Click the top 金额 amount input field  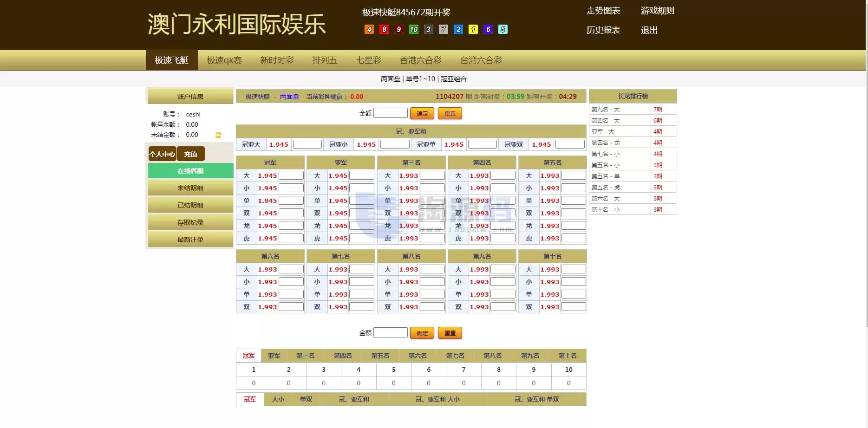[391, 113]
